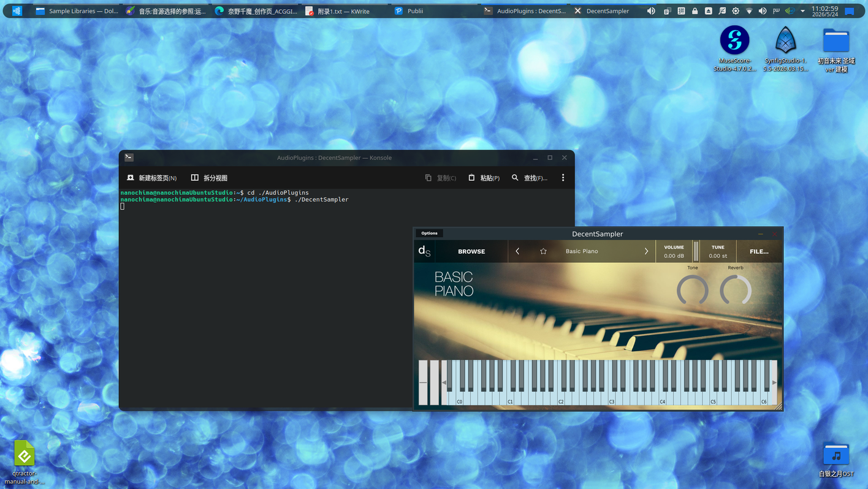
Task: Open the application launcher in the top panel
Action: 17,11
